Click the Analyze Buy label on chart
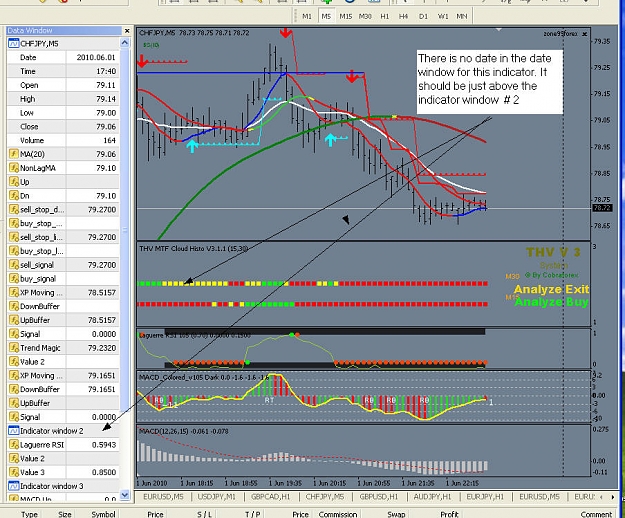Viewport: 625px width, 518px height. [x=551, y=302]
